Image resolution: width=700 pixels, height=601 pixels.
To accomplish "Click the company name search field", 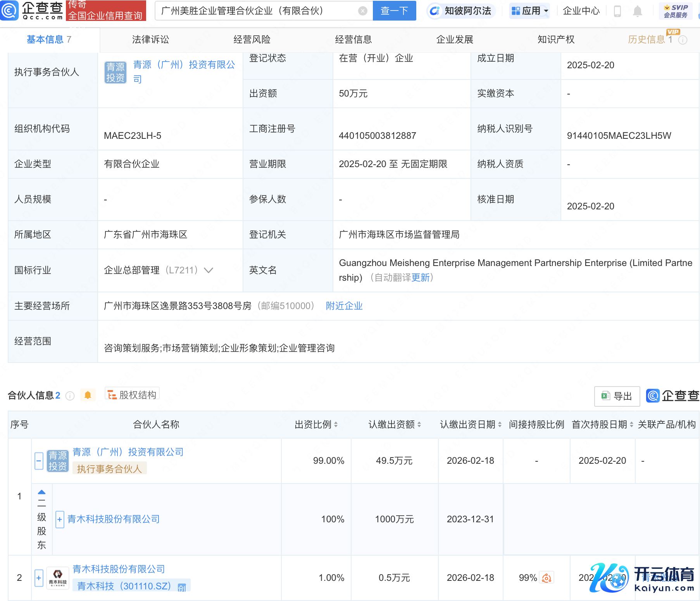I will [256, 11].
